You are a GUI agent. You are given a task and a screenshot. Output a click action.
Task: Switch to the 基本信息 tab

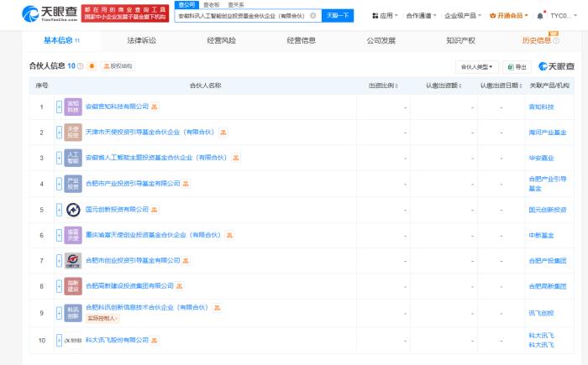coord(61,40)
